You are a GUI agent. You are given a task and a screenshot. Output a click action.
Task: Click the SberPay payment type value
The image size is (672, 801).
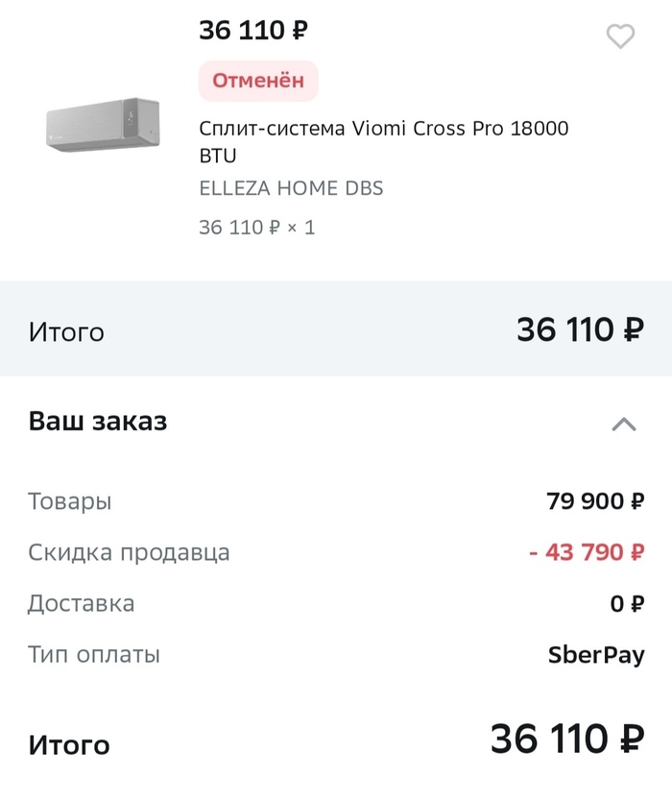596,655
